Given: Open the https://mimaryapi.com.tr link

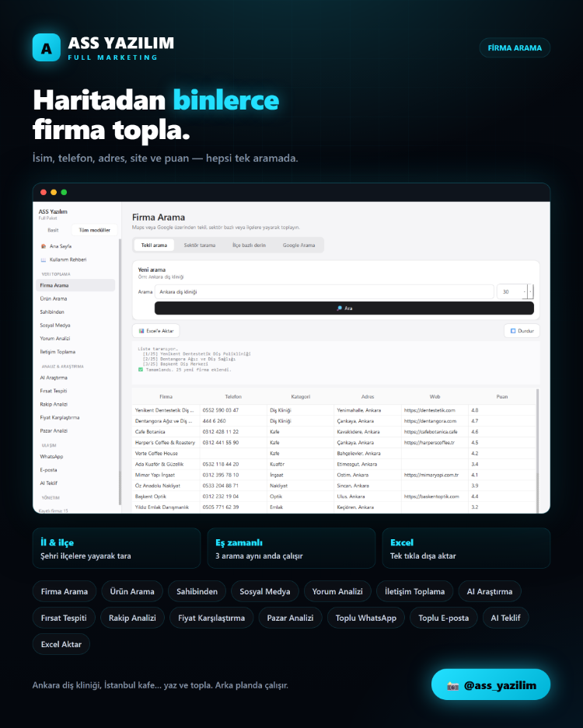Looking at the screenshot, I should click(431, 475).
